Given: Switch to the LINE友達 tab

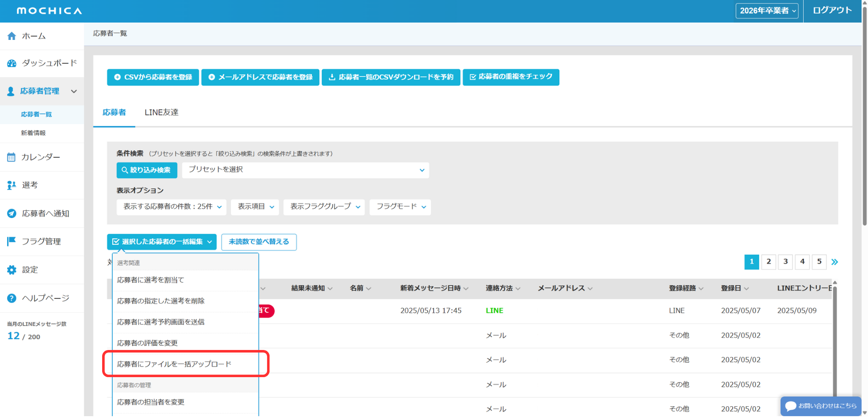Looking at the screenshot, I should point(161,112).
